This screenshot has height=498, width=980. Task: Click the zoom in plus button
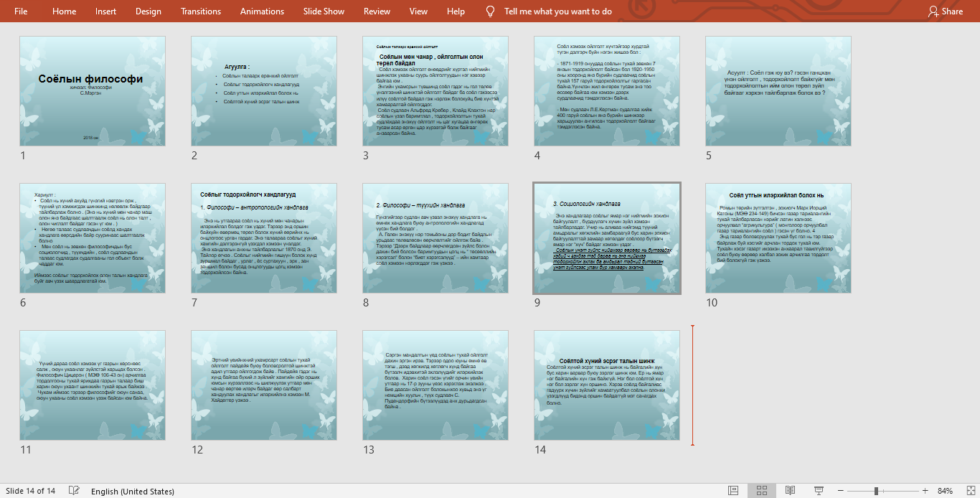(925, 491)
